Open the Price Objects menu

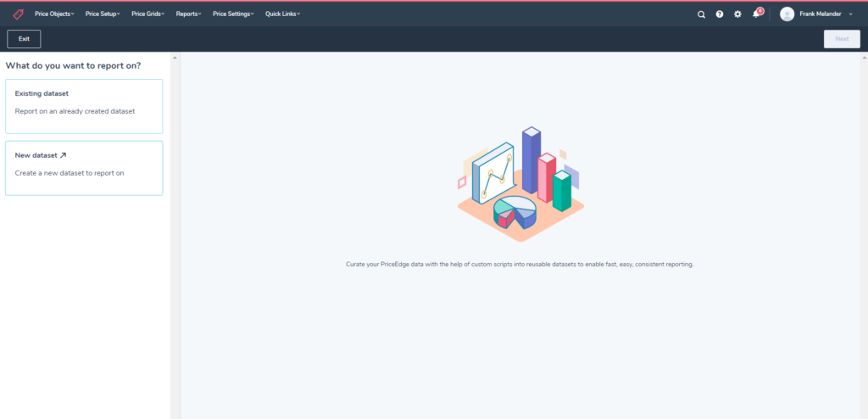[54, 14]
